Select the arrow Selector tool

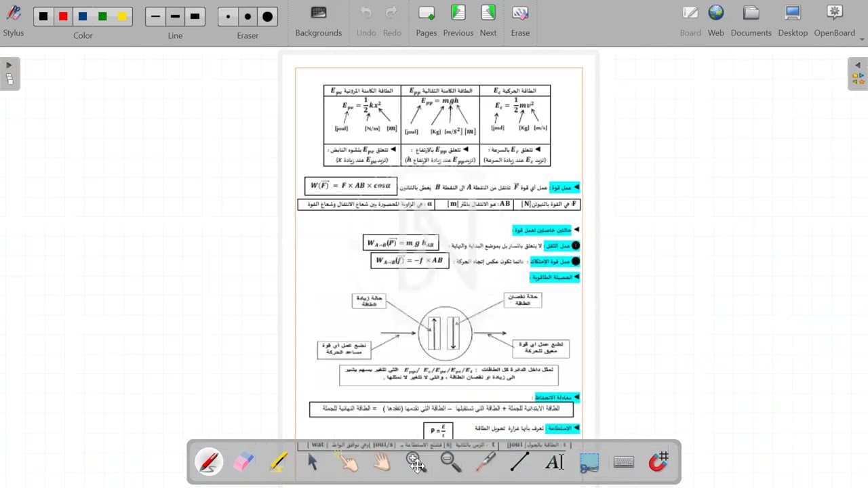(313, 462)
